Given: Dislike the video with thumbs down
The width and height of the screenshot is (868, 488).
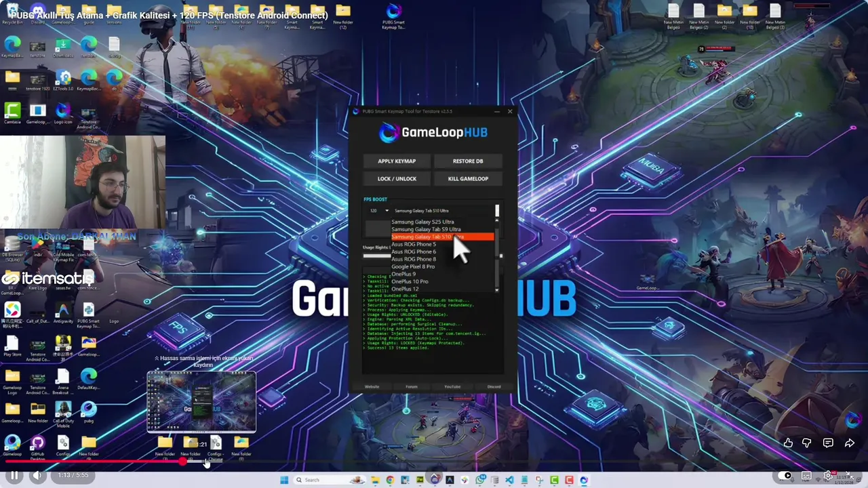Looking at the screenshot, I should coord(807,443).
